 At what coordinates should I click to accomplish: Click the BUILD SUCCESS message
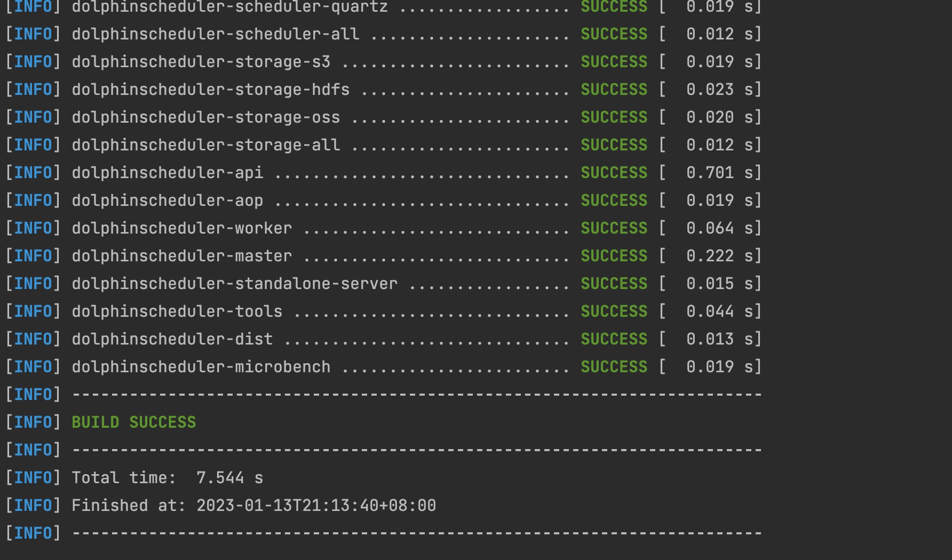click(134, 422)
